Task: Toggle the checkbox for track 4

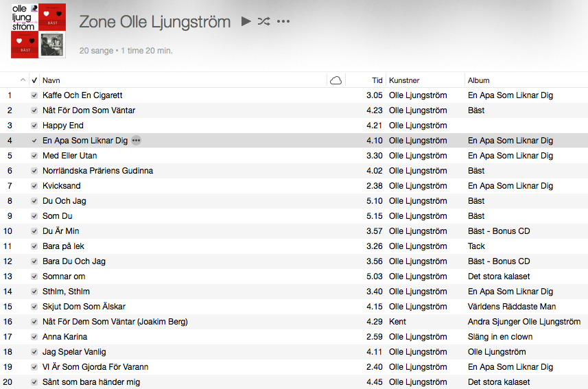Action: tap(34, 141)
